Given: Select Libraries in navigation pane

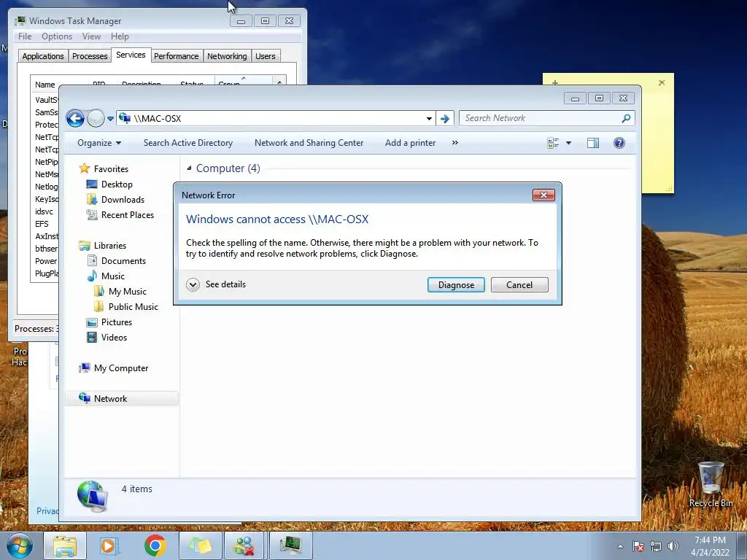Looking at the screenshot, I should [x=110, y=246].
